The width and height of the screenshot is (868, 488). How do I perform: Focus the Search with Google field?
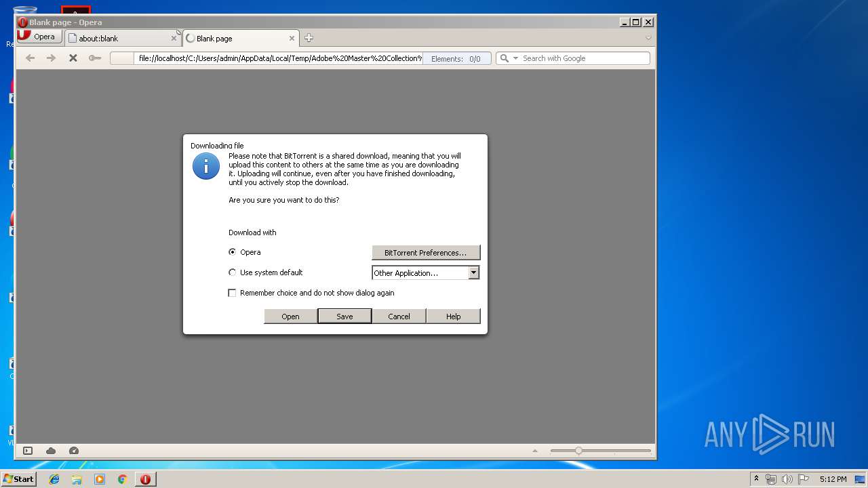click(585, 58)
